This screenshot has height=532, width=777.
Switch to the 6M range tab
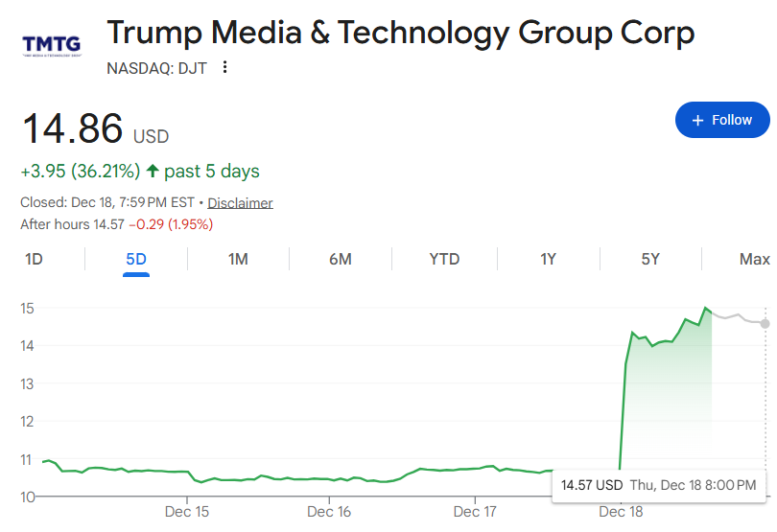340,259
